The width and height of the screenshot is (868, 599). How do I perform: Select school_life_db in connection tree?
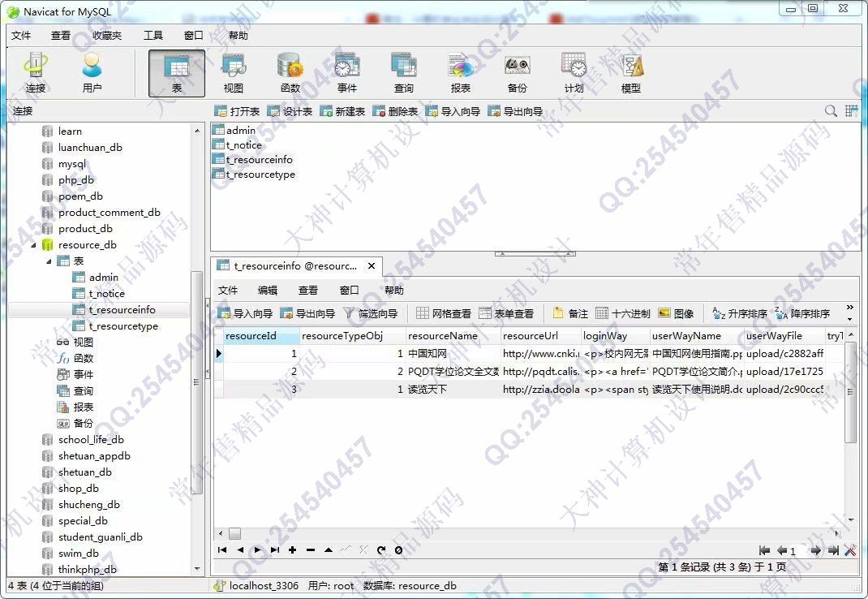pyautogui.click(x=92, y=440)
